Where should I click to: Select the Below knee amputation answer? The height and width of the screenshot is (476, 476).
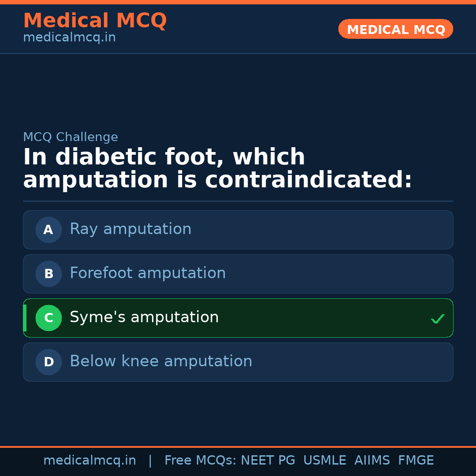161,361
